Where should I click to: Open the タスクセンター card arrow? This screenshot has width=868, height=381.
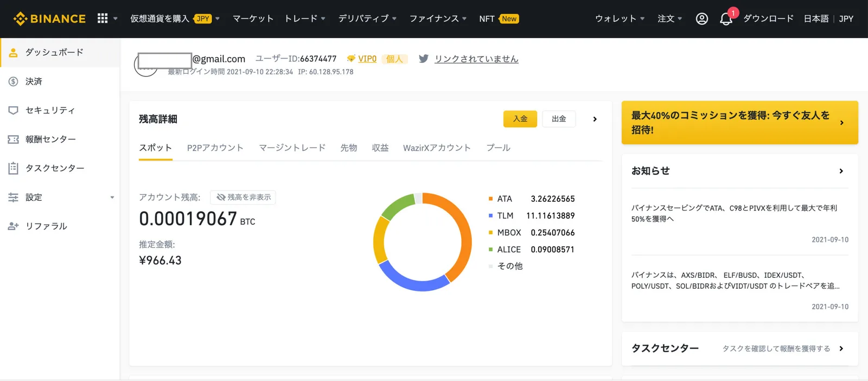pyautogui.click(x=841, y=348)
